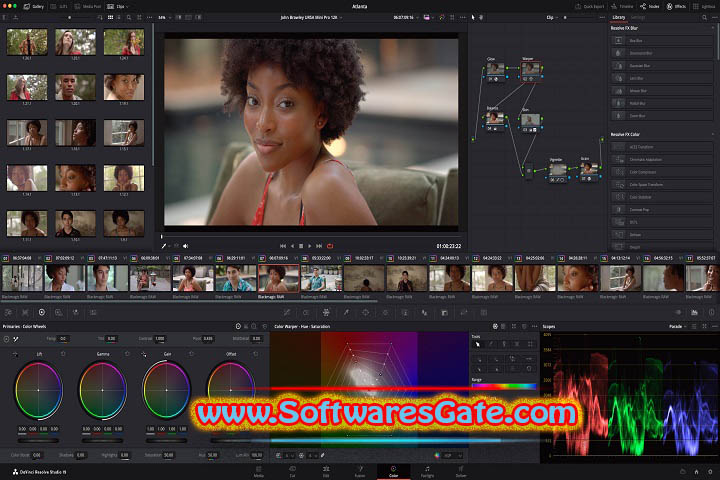This screenshot has width=720, height=480.
Task: Open the Magic Mask palette
Action: (405, 312)
